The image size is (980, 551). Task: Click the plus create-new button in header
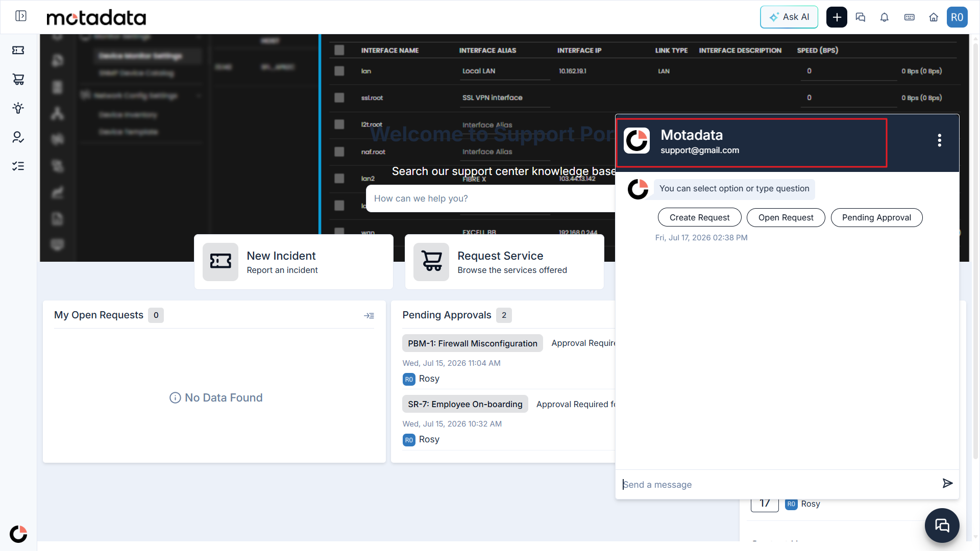[x=837, y=17]
